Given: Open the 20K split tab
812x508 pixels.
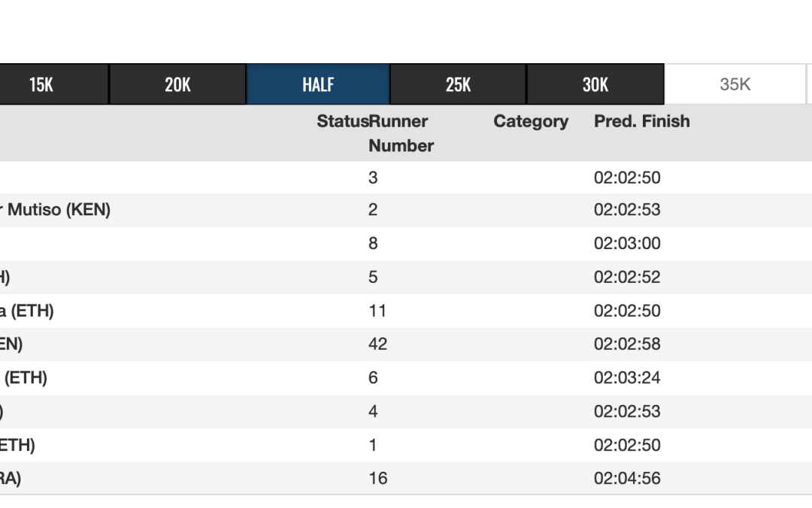Looking at the screenshot, I should pos(177,84).
